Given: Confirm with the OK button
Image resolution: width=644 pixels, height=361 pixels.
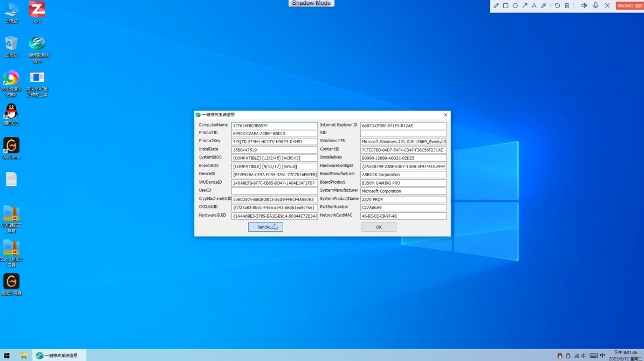Looking at the screenshot, I should tap(379, 227).
